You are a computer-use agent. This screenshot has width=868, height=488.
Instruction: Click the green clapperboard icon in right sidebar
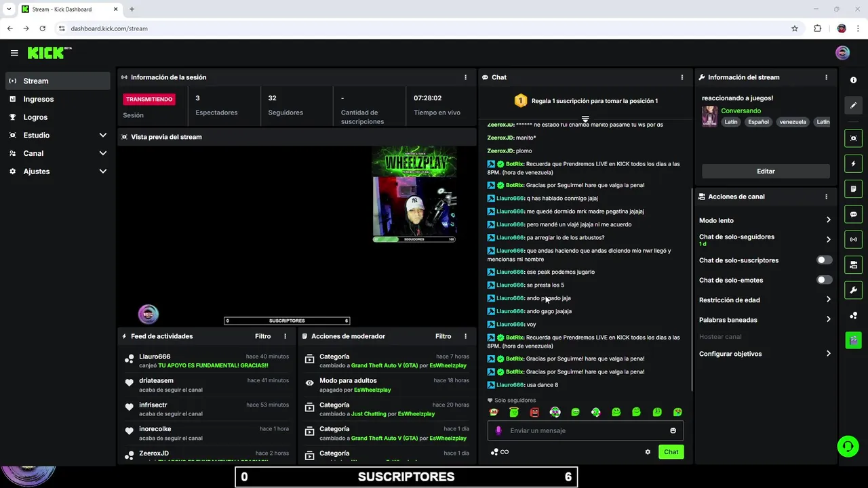(x=853, y=340)
